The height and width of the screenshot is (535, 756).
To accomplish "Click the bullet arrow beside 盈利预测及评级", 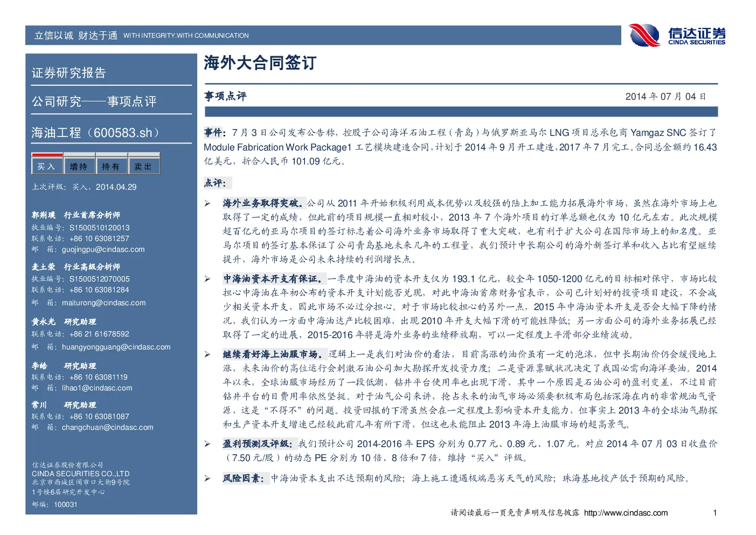I will (207, 444).
